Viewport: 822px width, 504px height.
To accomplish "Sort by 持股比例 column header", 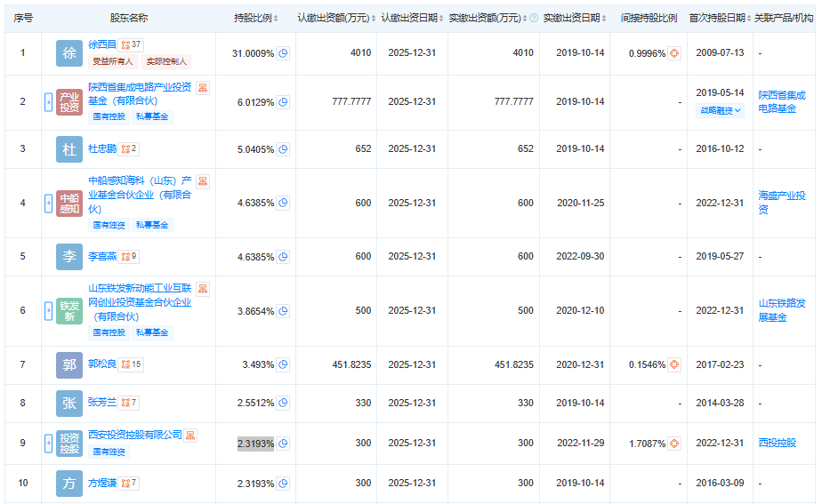I will point(255,18).
